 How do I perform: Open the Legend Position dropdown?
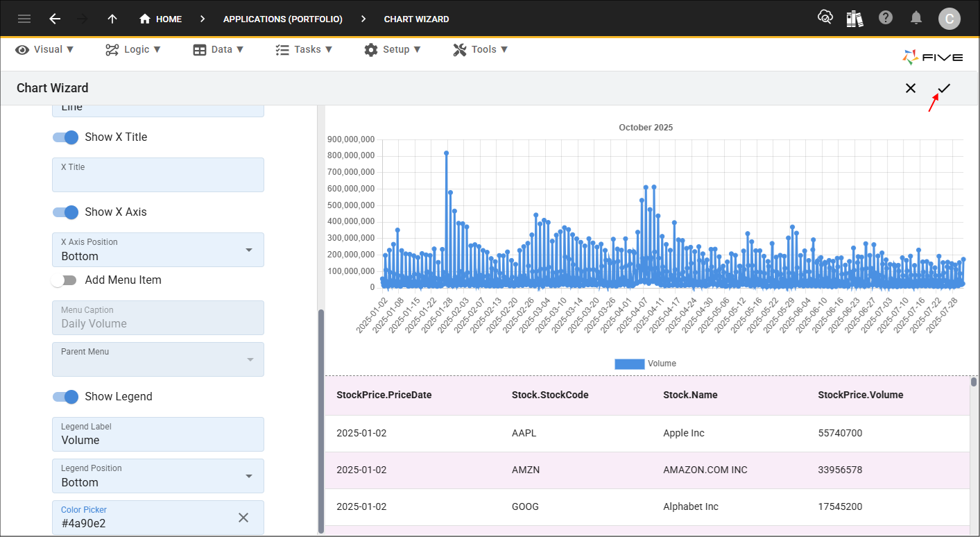tap(249, 476)
